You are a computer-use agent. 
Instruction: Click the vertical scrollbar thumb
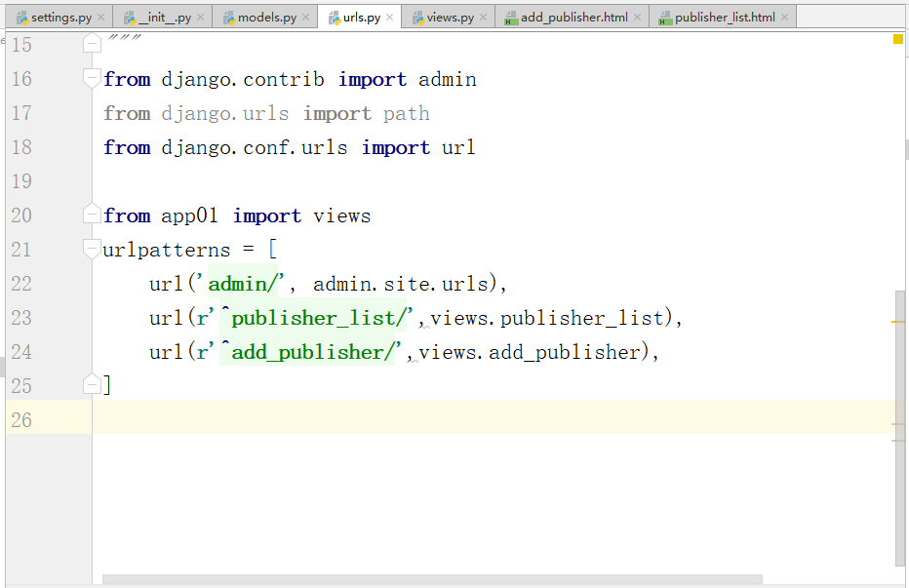[899, 428]
